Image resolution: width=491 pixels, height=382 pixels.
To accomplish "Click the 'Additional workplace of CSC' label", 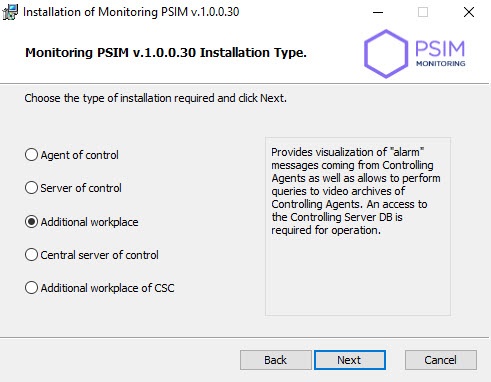I will (x=107, y=288).
